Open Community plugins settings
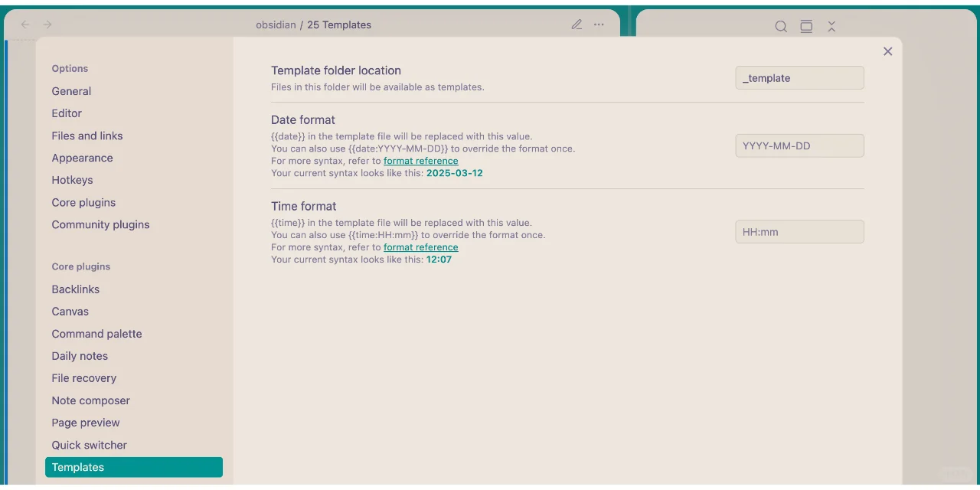The width and height of the screenshot is (980, 490). pos(134,224)
